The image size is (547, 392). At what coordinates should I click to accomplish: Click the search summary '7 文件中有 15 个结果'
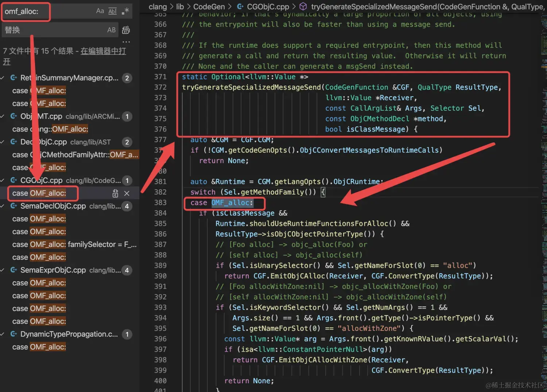coord(38,51)
